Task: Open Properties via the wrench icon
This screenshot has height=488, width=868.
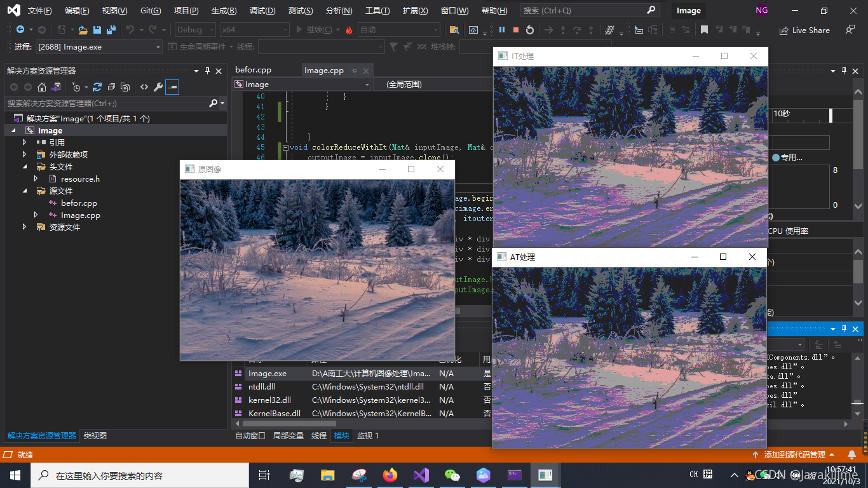Action: point(158,87)
